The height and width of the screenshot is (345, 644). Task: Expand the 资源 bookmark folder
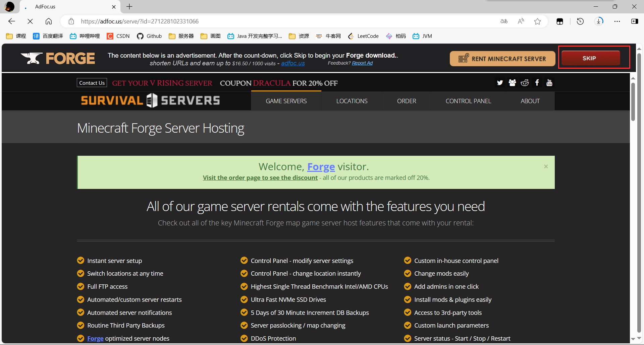pos(299,36)
